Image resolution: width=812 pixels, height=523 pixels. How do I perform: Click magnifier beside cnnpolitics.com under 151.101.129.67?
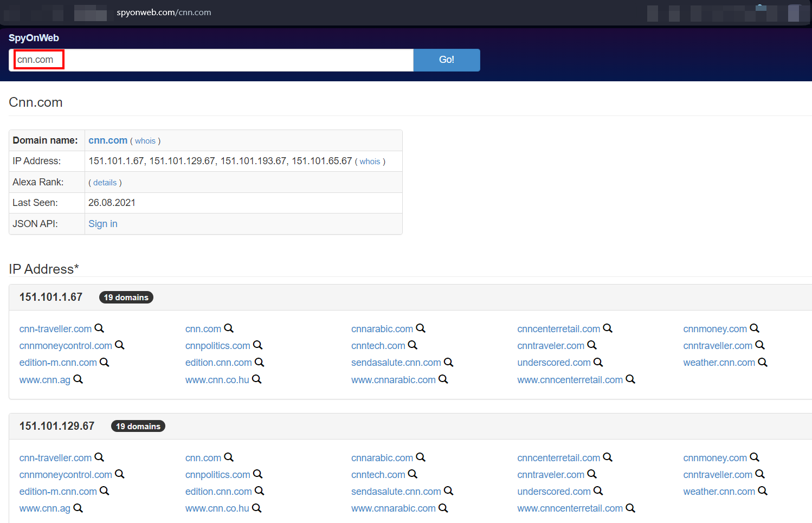pos(258,474)
